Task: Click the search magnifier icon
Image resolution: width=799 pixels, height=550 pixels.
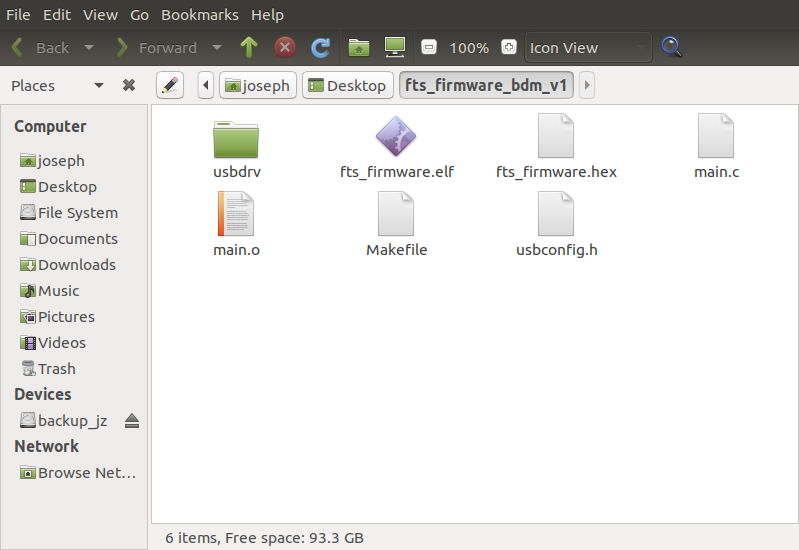Action: [x=672, y=47]
